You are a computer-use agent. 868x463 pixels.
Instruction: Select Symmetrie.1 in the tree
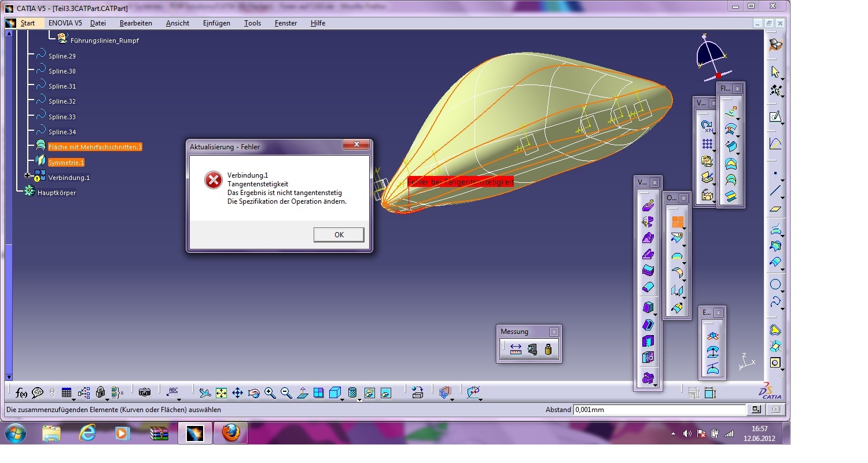tap(66, 163)
